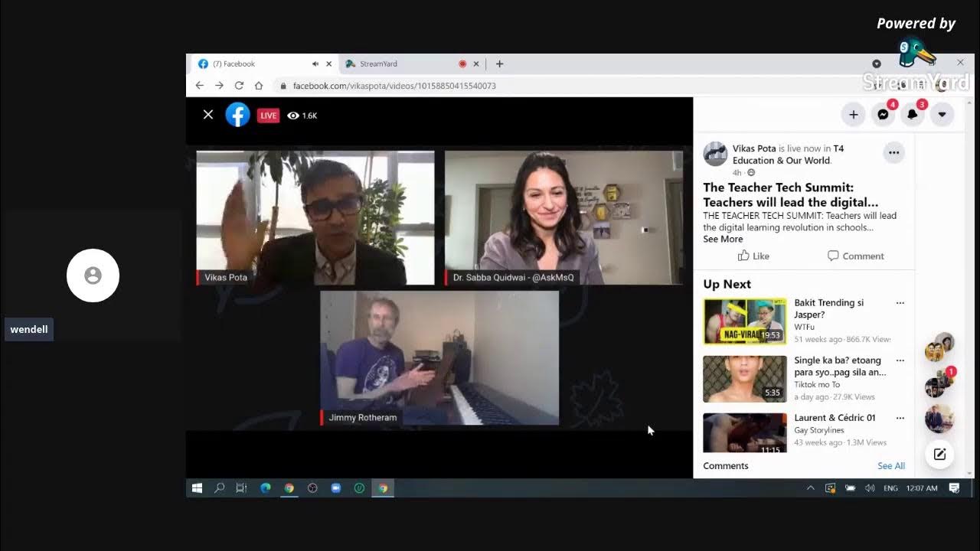Open Zoom from the taskbar
Viewport: 980px width, 551px height.
(335, 488)
